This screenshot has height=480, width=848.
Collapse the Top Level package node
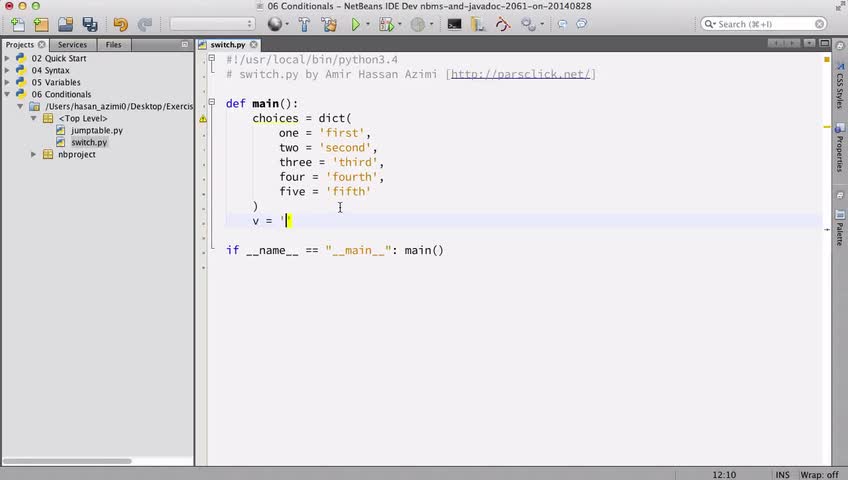[34, 118]
